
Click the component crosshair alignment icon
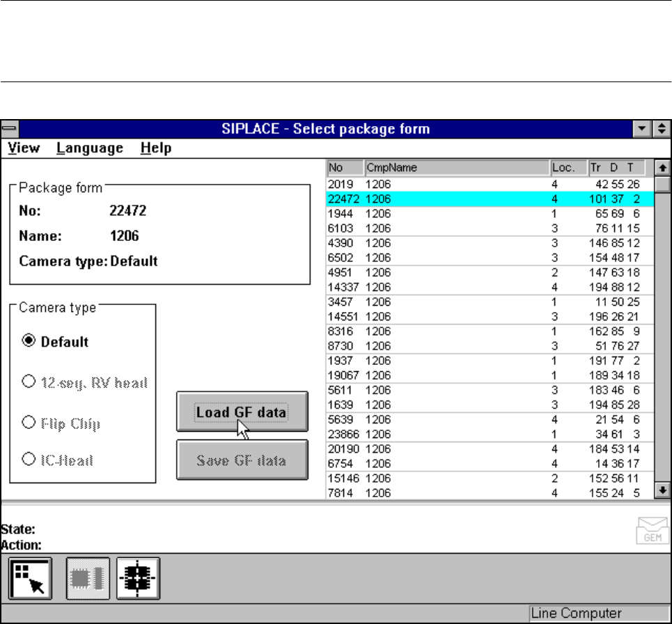tap(138, 579)
